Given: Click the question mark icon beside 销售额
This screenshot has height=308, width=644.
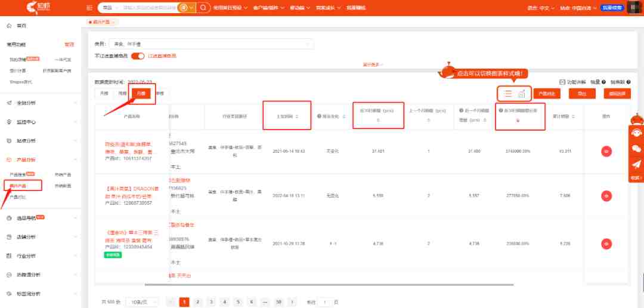Looking at the screenshot, I should (x=628, y=82).
